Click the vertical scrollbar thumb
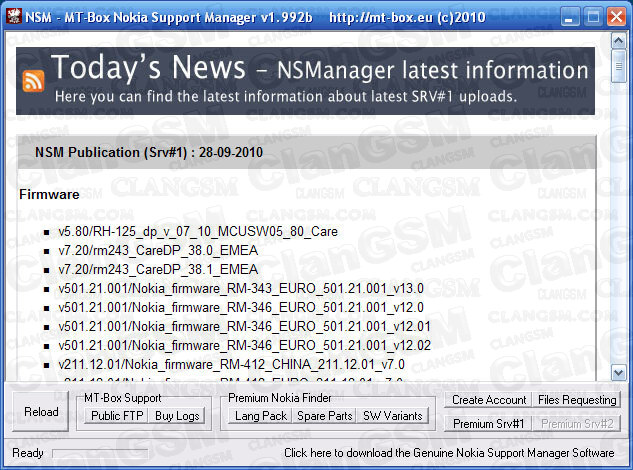 (x=618, y=66)
